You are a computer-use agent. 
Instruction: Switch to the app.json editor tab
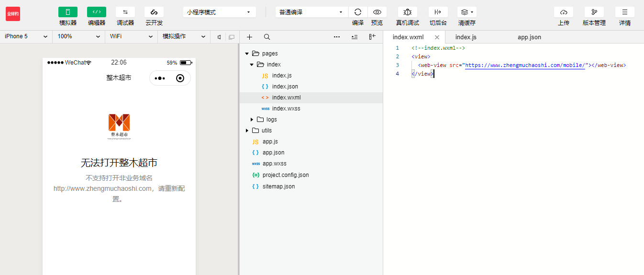pos(529,37)
